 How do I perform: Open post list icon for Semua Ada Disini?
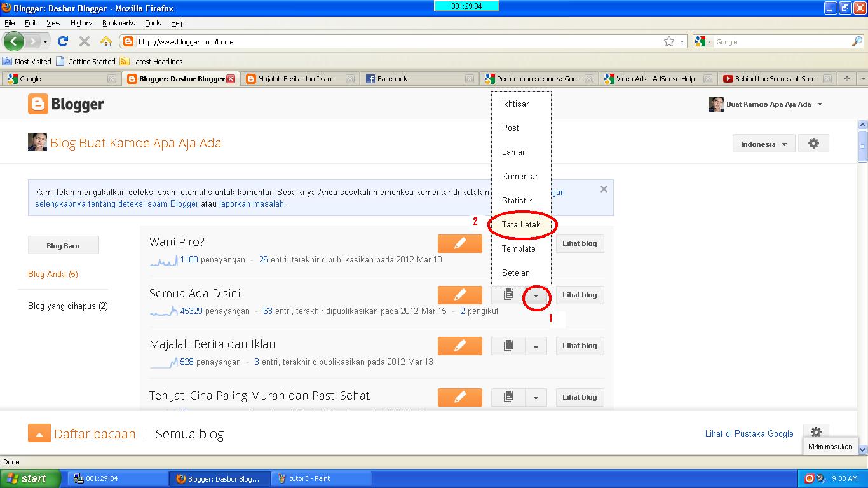(x=508, y=295)
